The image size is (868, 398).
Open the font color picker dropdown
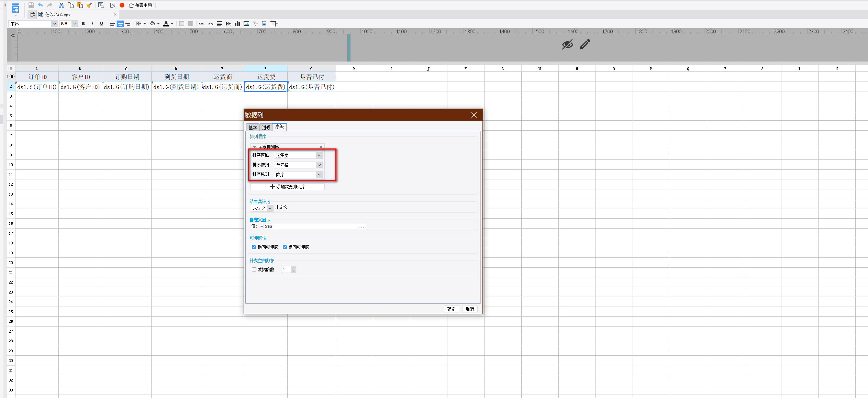(x=172, y=24)
